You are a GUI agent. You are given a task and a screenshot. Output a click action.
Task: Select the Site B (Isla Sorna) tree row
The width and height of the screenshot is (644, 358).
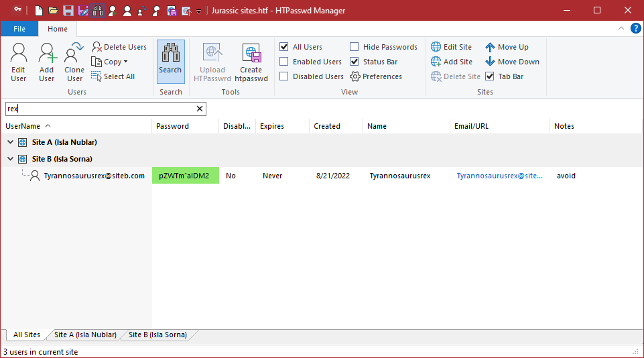322,159
